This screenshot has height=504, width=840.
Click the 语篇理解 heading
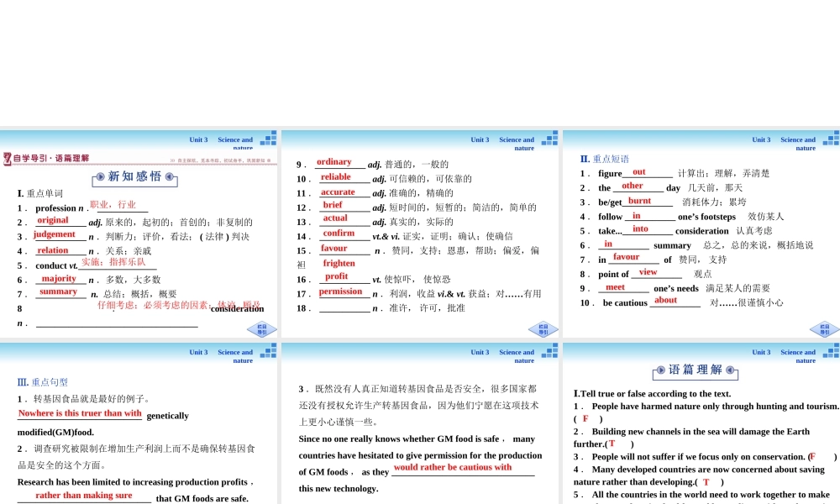[x=696, y=370]
